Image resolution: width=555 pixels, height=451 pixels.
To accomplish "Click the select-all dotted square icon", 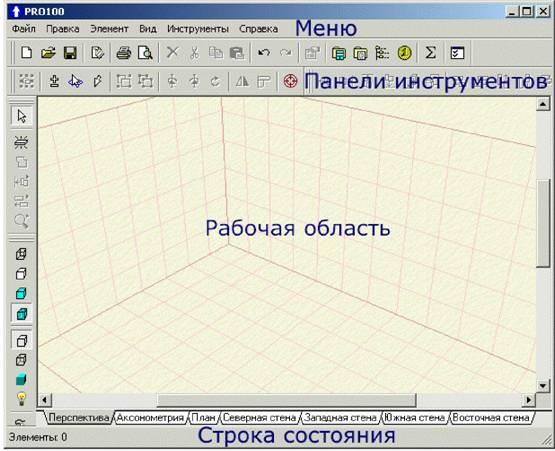I will pos(26,81).
